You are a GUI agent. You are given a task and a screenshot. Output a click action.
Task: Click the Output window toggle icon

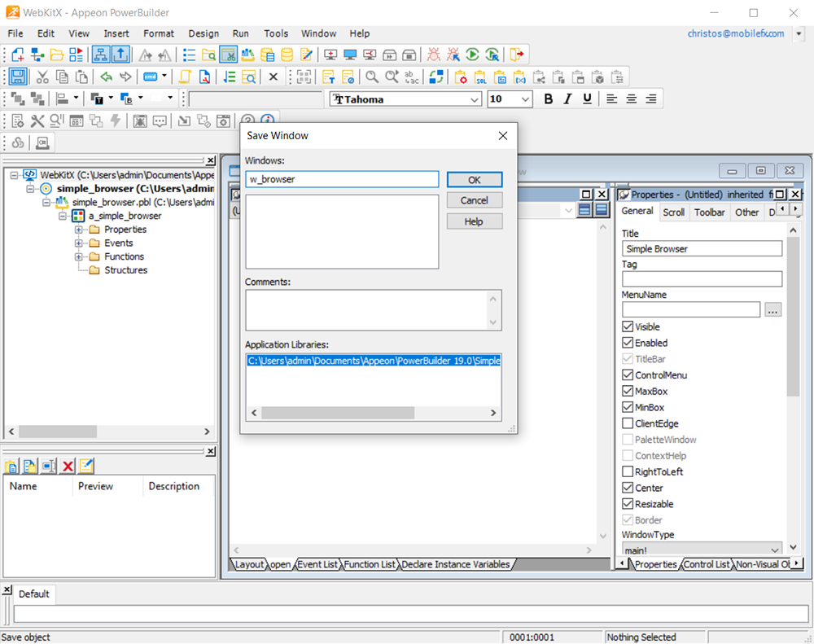coord(120,55)
